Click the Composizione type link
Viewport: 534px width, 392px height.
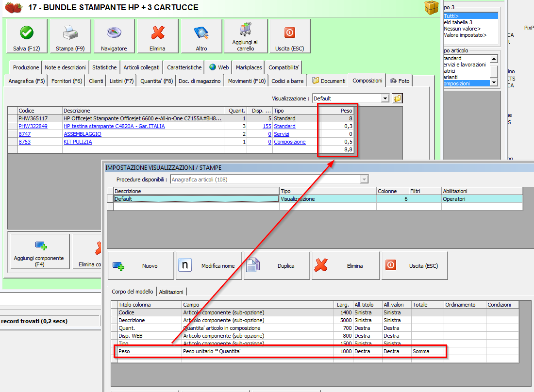point(289,142)
